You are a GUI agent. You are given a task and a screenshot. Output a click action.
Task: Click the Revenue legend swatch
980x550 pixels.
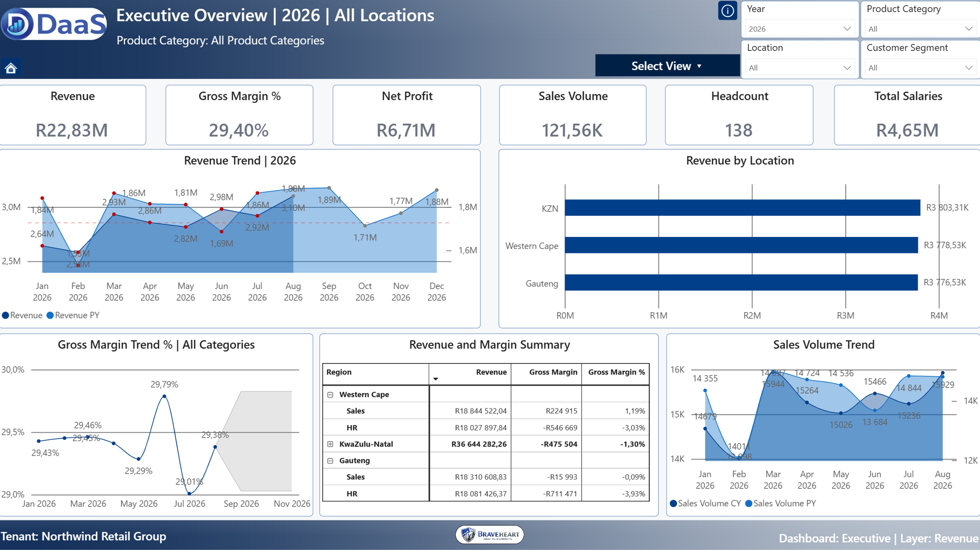pyautogui.click(x=5, y=315)
